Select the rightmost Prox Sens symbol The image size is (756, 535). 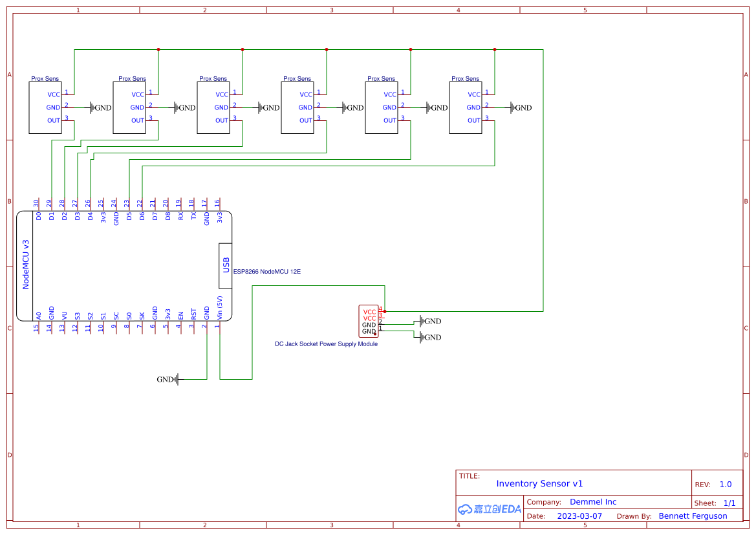465,107
